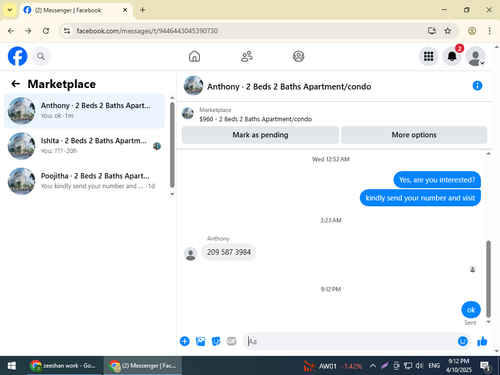Screen dimensions: 500x375
Task: Open the Groups icon in top navigation
Action: click(298, 56)
